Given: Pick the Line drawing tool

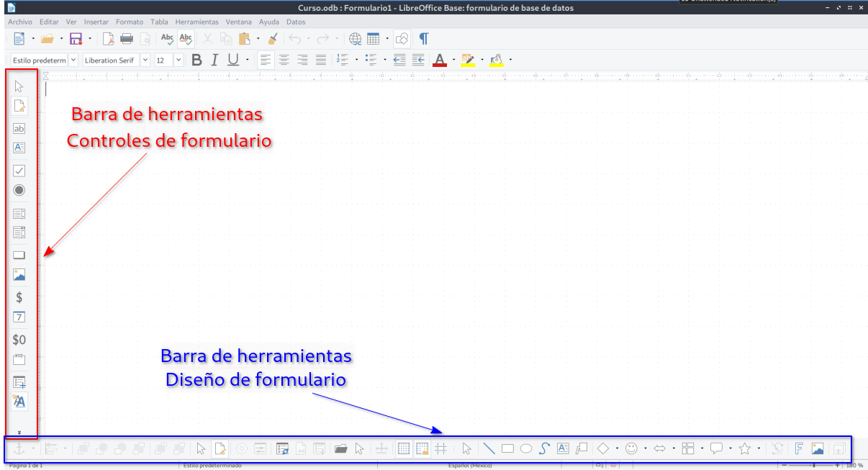Looking at the screenshot, I should tap(489, 448).
